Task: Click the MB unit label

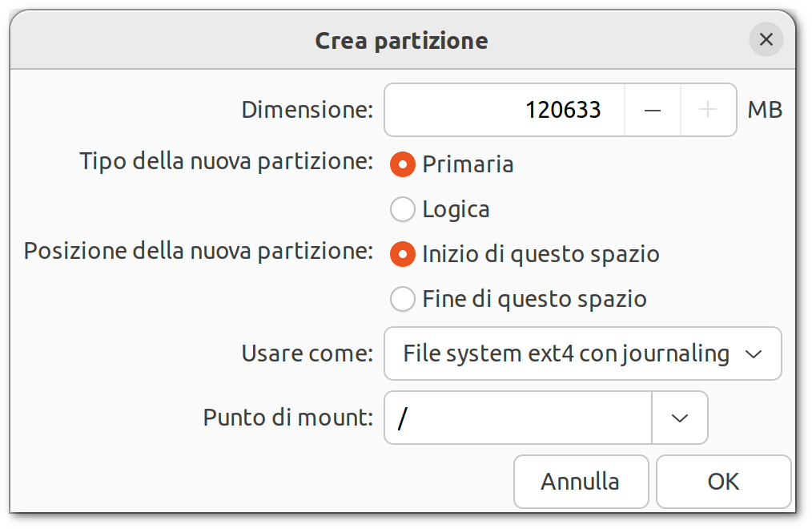Action: coord(765,110)
